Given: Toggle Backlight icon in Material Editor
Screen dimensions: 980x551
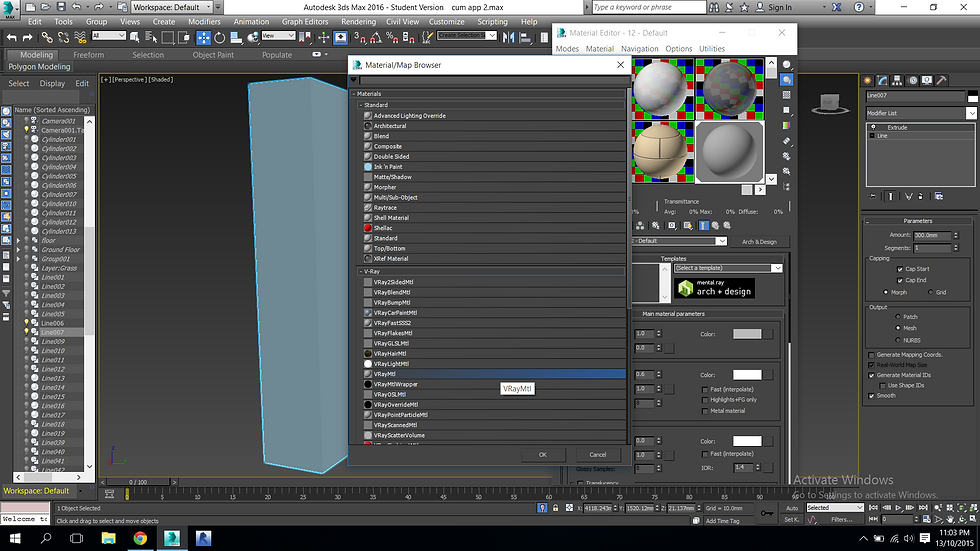Looking at the screenshot, I should (x=786, y=80).
